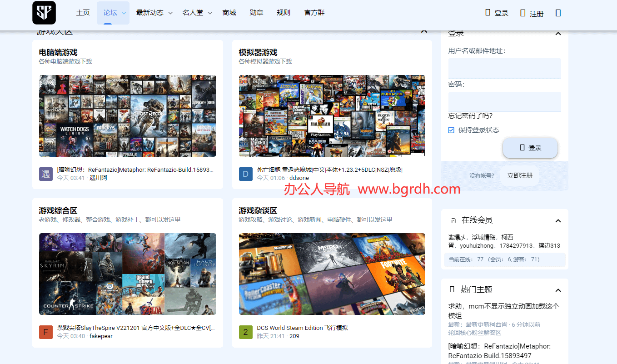Click the login person icon beside 登录
The width and height of the screenshot is (617, 364).
tap(488, 13)
